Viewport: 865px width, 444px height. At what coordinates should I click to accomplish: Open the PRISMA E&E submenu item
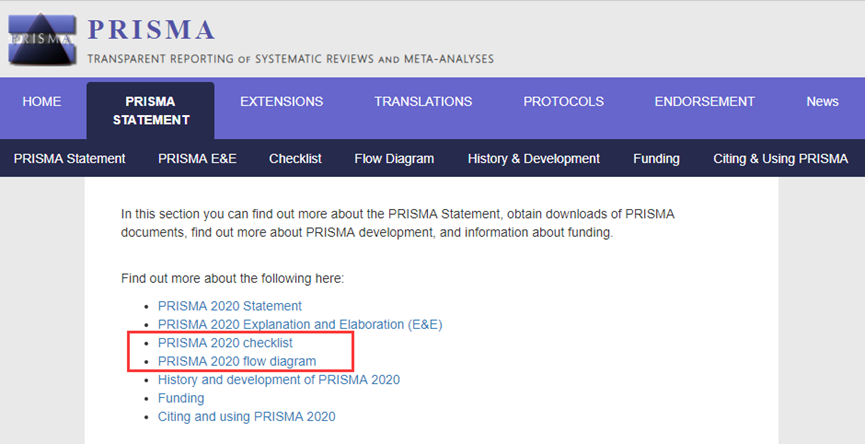coord(197,158)
